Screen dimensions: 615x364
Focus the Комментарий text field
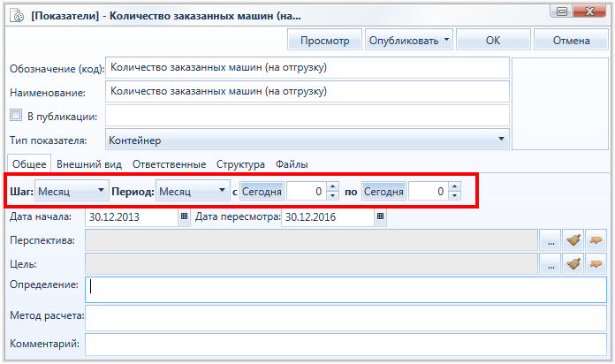click(x=345, y=345)
